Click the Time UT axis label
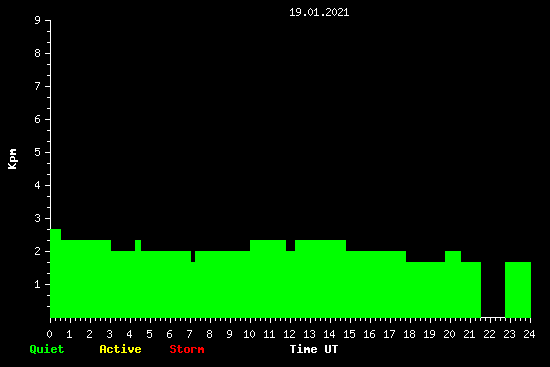The width and height of the screenshot is (550, 367). tap(314, 349)
